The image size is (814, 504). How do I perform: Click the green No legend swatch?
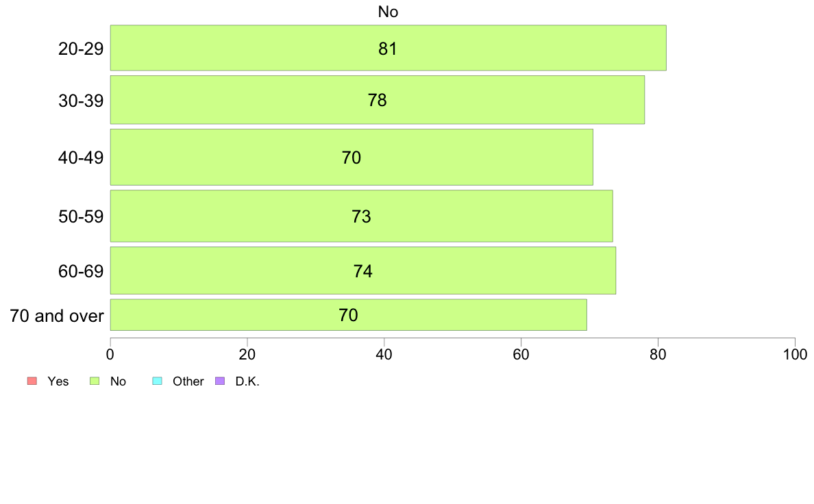tap(95, 381)
